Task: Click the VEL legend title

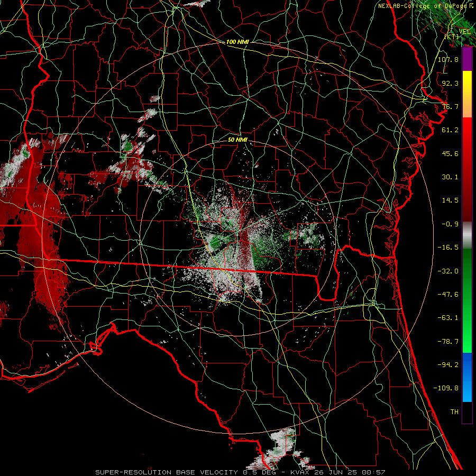Action: pyautogui.click(x=464, y=32)
